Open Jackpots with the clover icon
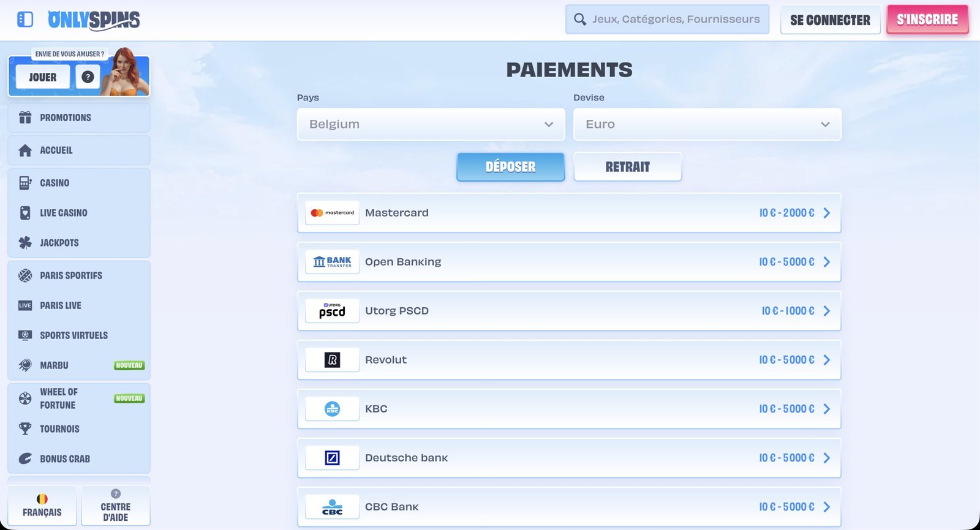This screenshot has height=530, width=980. pos(25,243)
